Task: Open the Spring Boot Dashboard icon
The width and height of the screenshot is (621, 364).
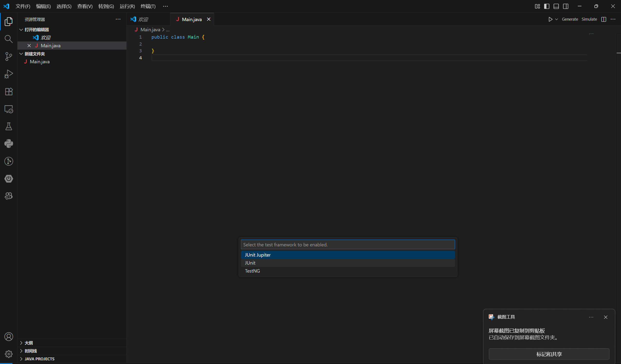Action: click(x=9, y=178)
